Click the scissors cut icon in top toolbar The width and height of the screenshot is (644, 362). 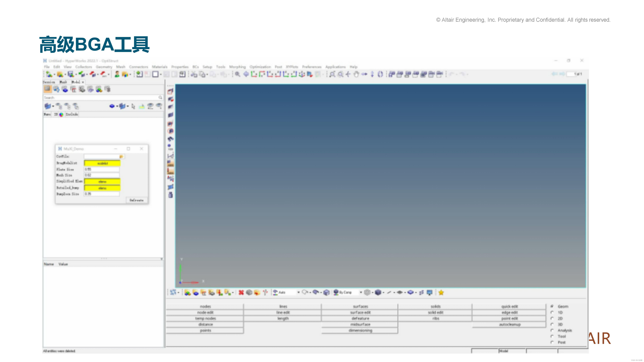point(194,74)
